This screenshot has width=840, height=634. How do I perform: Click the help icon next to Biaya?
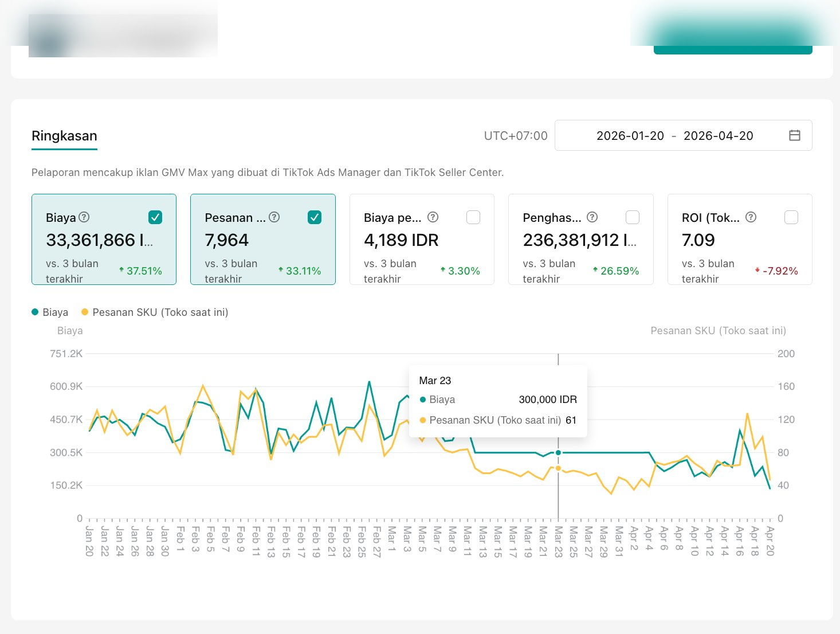pos(84,217)
